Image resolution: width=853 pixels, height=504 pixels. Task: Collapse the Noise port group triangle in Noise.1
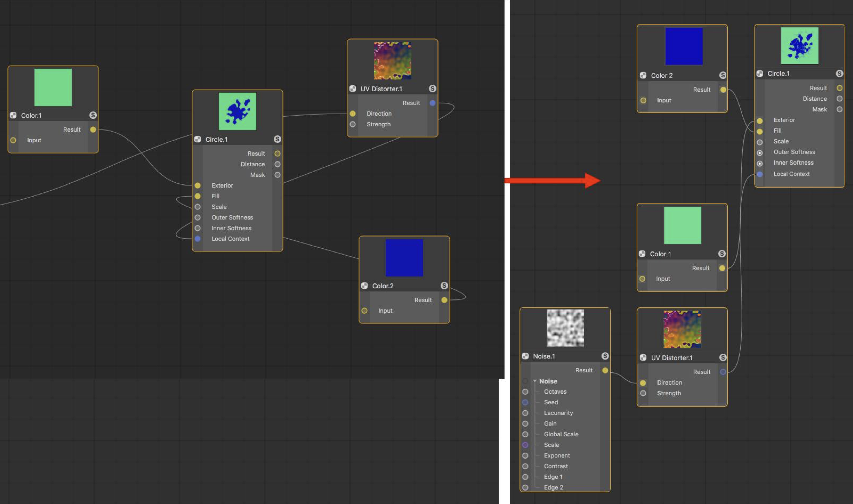pos(535,381)
